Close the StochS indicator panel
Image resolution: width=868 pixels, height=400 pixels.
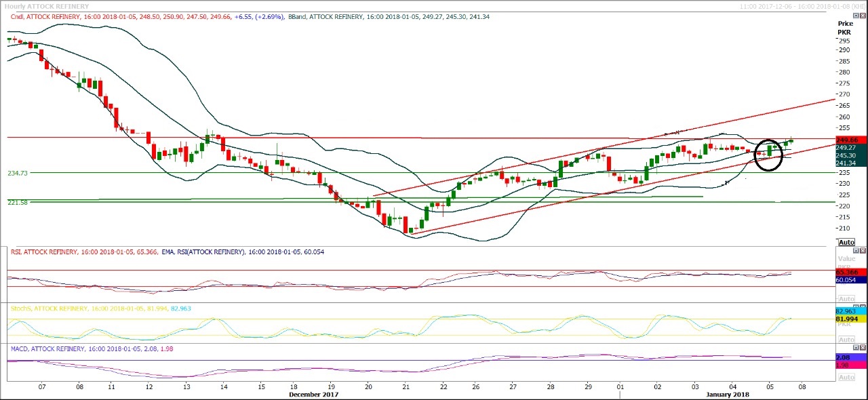pyautogui.click(x=863, y=306)
